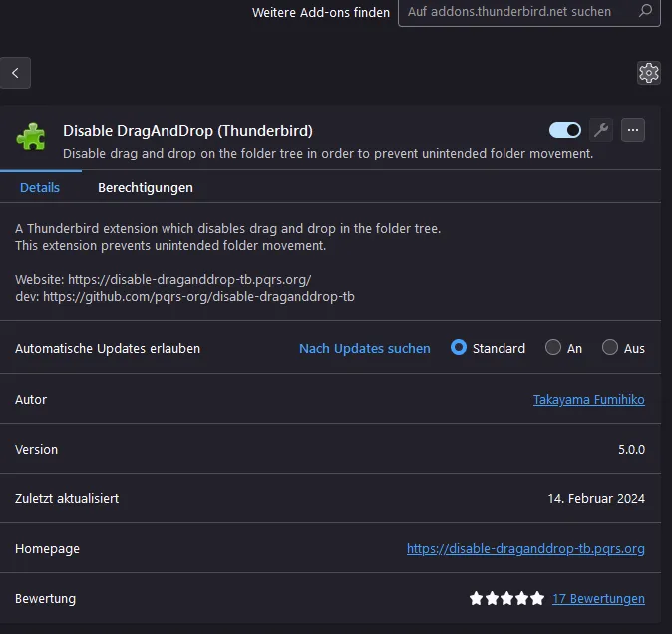672x634 pixels.
Task: Switch to the Details tab
Action: 40,188
